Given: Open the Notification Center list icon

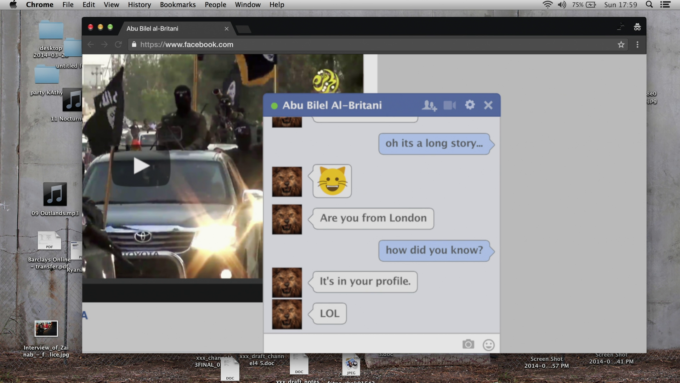Looking at the screenshot, I should tap(665, 5).
